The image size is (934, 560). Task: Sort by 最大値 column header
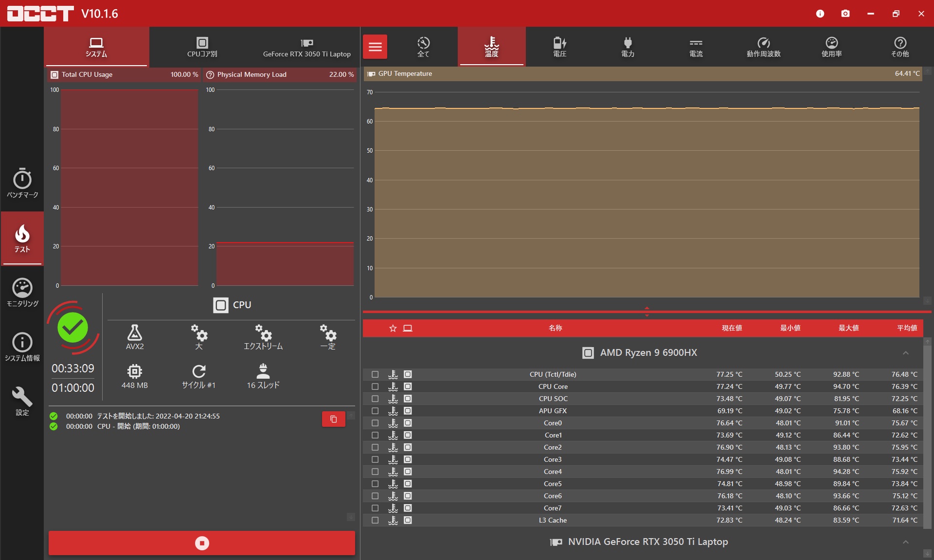pos(848,328)
